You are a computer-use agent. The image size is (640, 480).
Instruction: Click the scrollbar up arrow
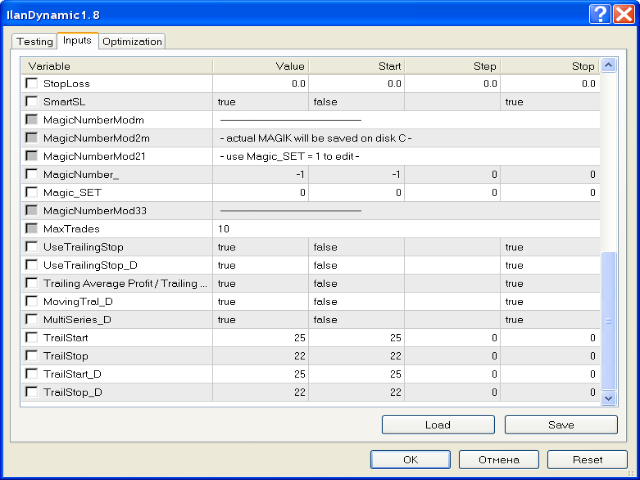(x=608, y=65)
